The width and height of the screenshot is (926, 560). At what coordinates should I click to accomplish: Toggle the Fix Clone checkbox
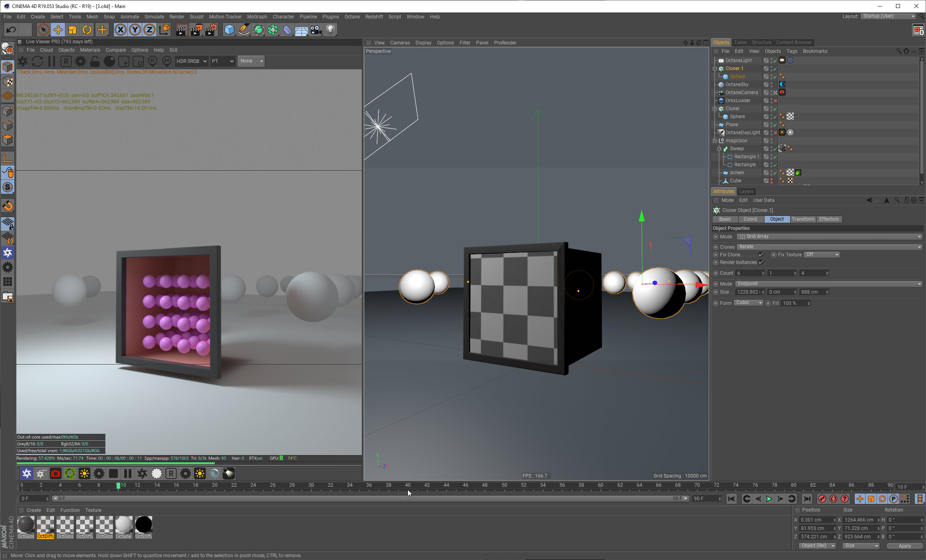(x=761, y=255)
